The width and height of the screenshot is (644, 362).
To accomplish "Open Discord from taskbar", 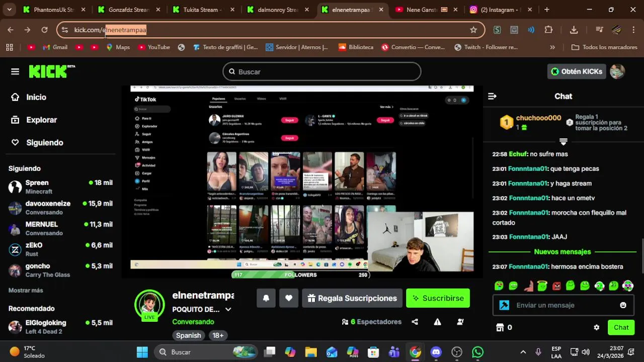I will tap(436, 352).
